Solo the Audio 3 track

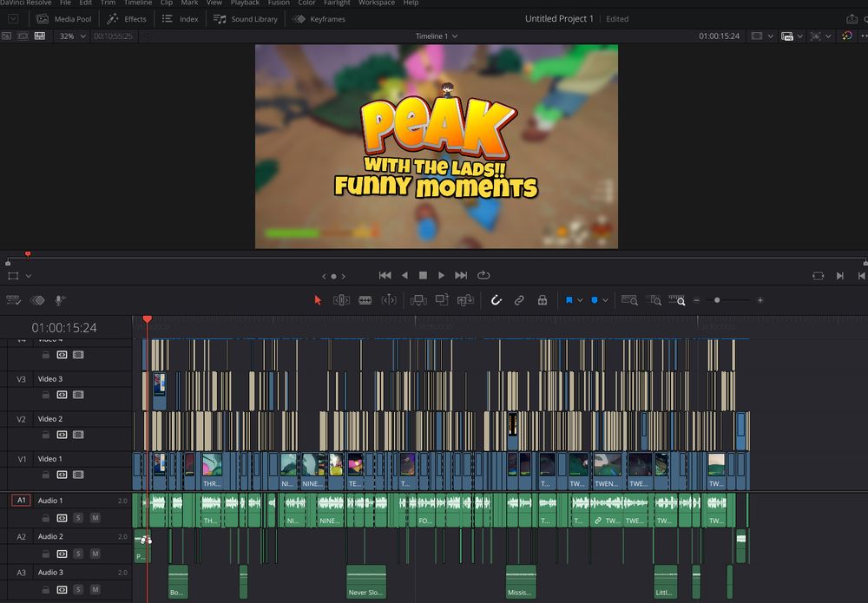click(79, 590)
